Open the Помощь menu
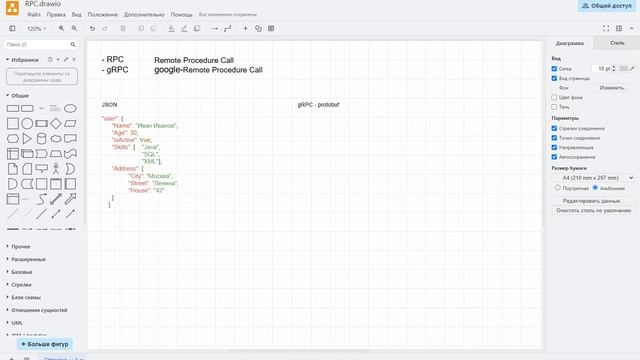 click(x=181, y=14)
